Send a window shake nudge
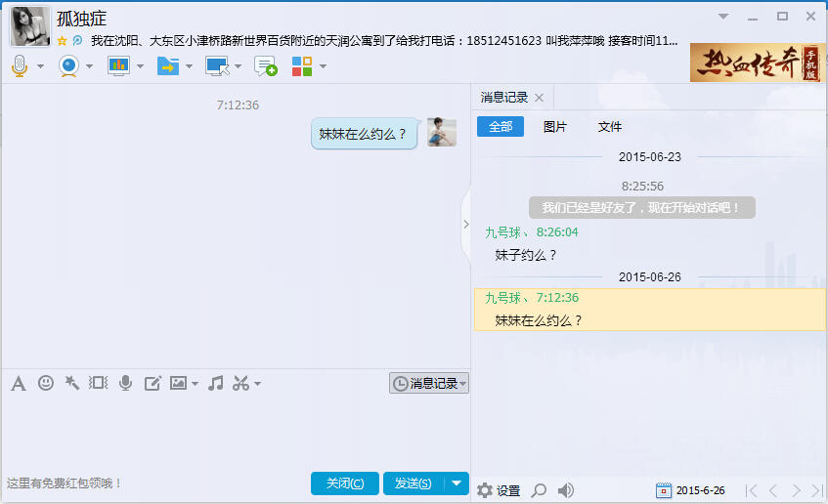This screenshot has height=504, width=828. [x=98, y=383]
